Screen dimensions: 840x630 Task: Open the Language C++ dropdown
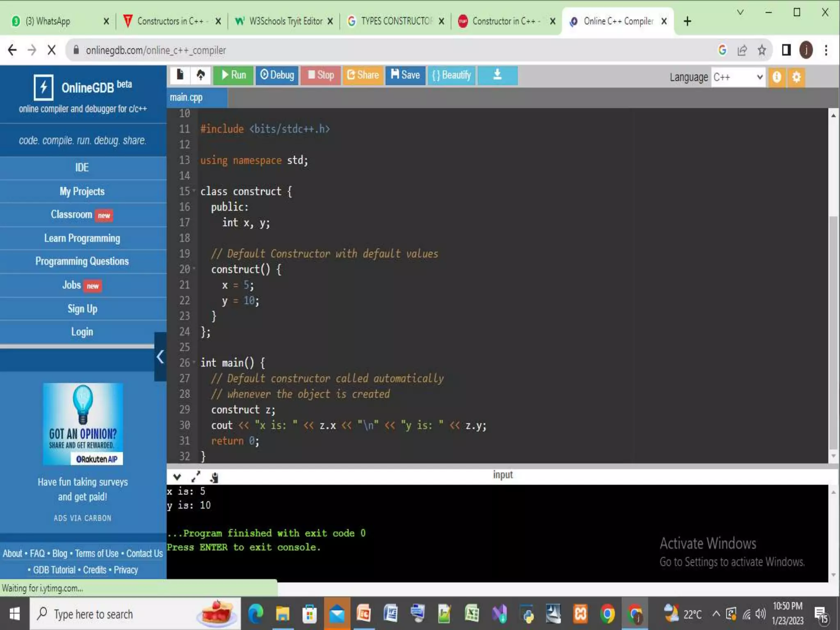(x=737, y=77)
